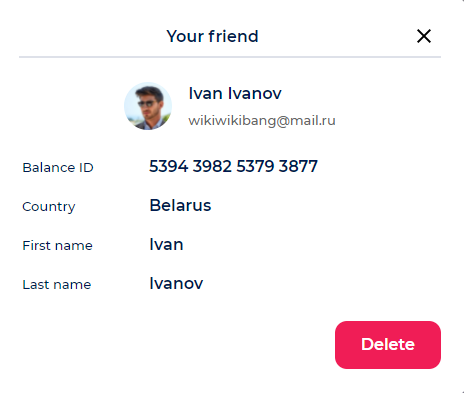Click the header divider line under the title
Viewport: 464px width, 393px height.
tap(230, 57)
